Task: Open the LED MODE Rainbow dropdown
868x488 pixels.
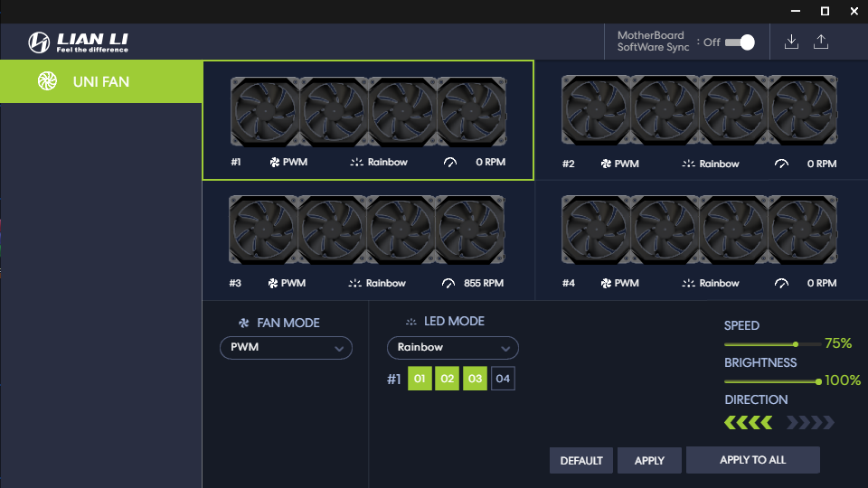Action: click(453, 348)
